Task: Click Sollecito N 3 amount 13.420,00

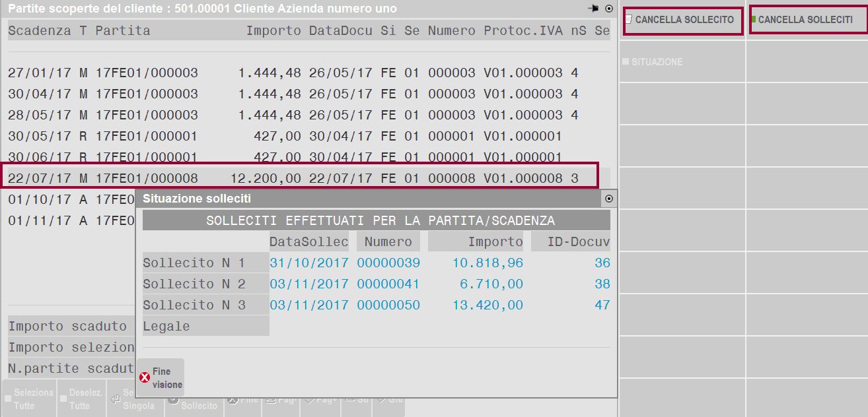Action: [488, 305]
